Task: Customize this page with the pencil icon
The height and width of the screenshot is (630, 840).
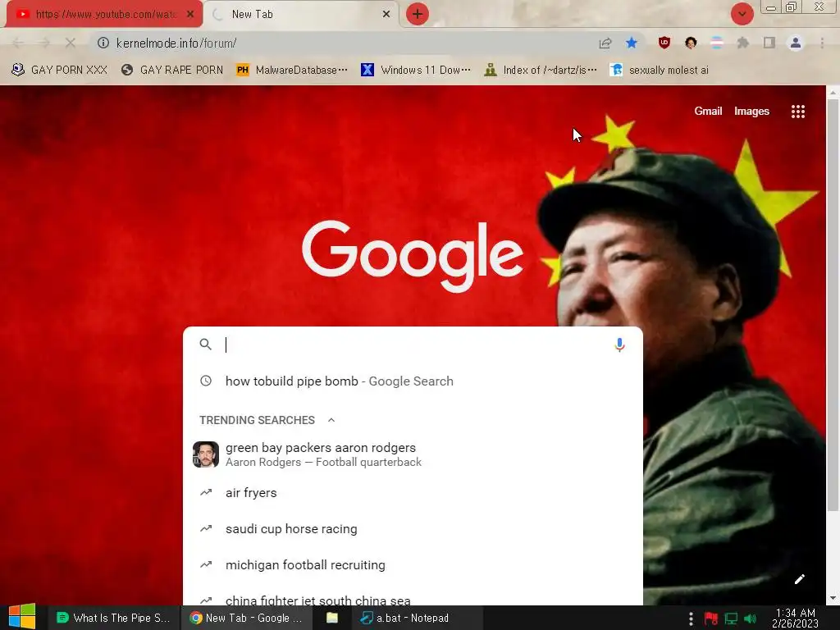Action: (x=799, y=579)
